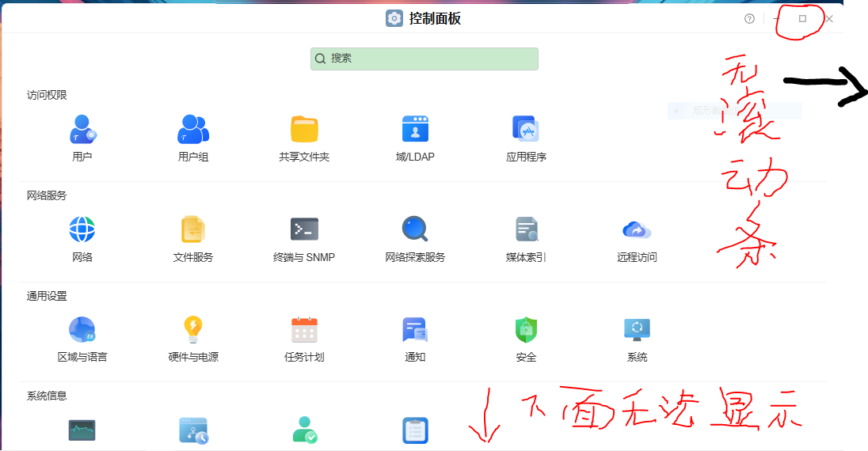This screenshot has height=451, width=868.
Task: Close the 控制面板 window
Action: pyautogui.click(x=829, y=19)
